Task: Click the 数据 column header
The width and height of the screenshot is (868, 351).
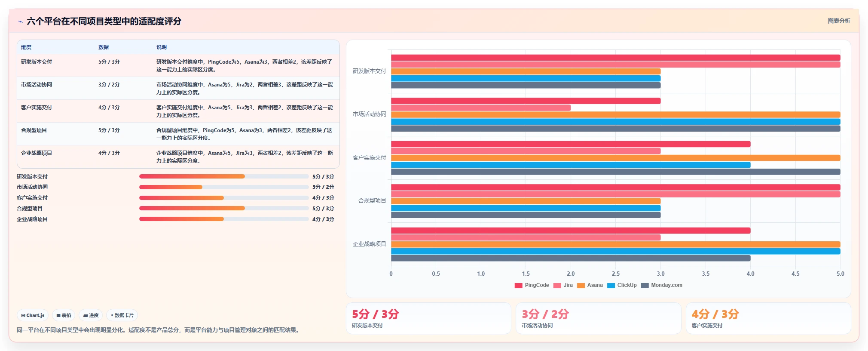Action: pyautogui.click(x=104, y=47)
